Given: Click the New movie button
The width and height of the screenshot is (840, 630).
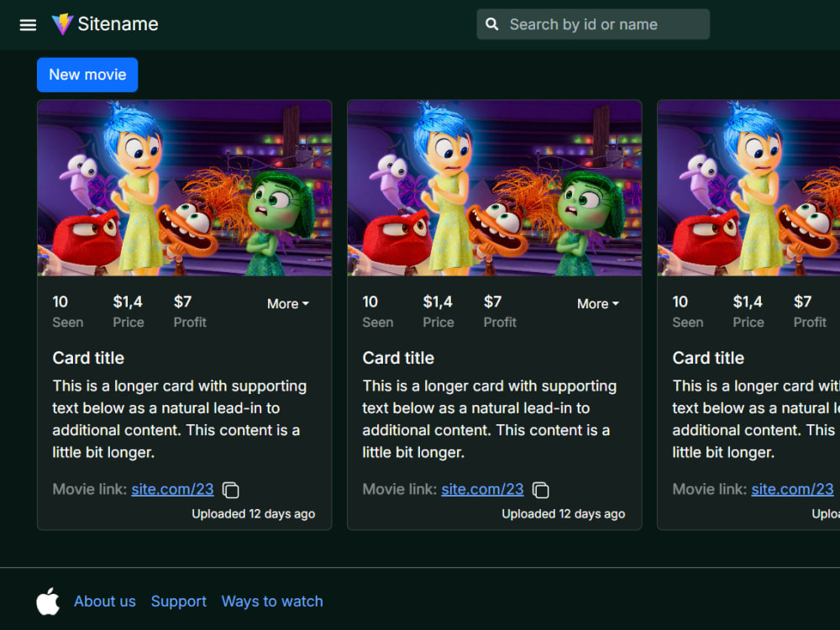Looking at the screenshot, I should click(x=87, y=75).
